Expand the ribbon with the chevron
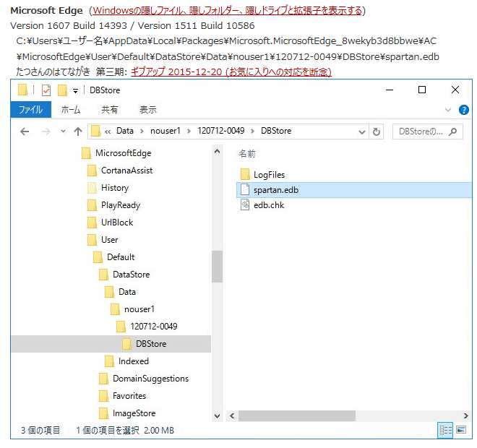 click(x=448, y=110)
